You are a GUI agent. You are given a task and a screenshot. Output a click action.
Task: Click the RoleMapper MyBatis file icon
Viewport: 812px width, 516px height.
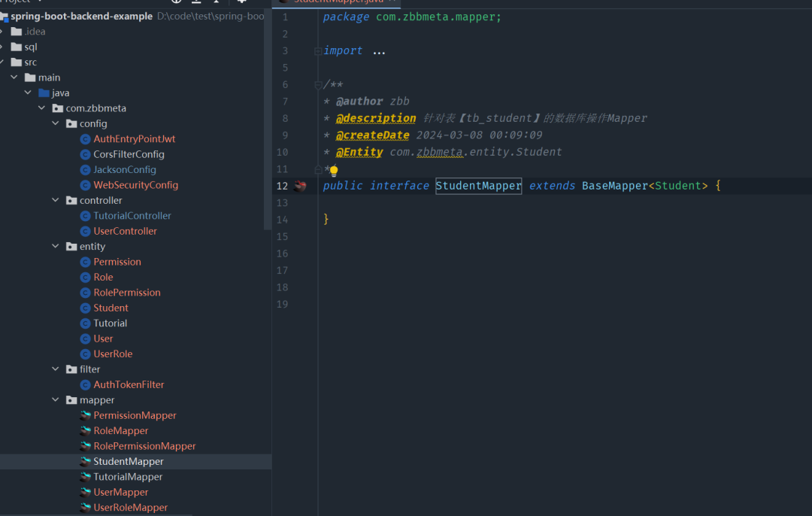click(86, 431)
